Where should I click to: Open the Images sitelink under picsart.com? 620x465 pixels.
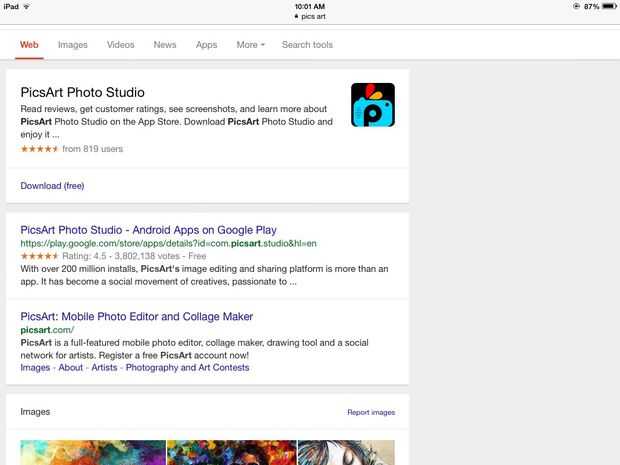pos(35,368)
